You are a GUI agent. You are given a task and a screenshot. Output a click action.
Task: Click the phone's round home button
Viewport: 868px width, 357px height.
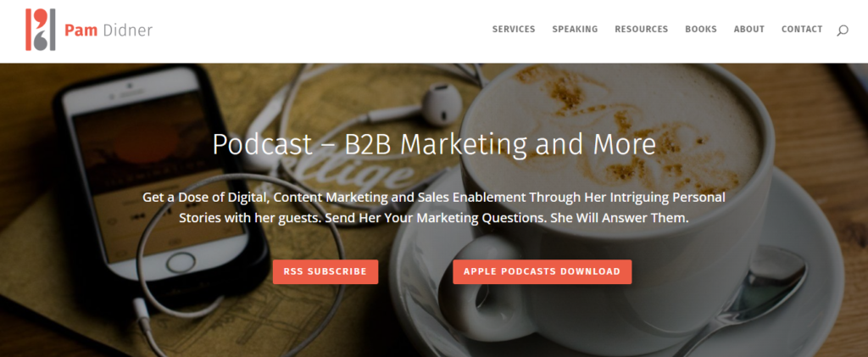181,262
